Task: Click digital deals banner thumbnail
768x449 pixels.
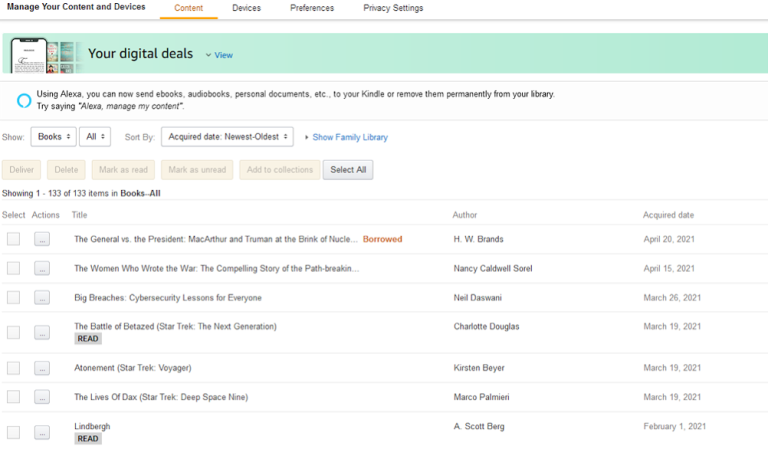Action: click(x=44, y=55)
